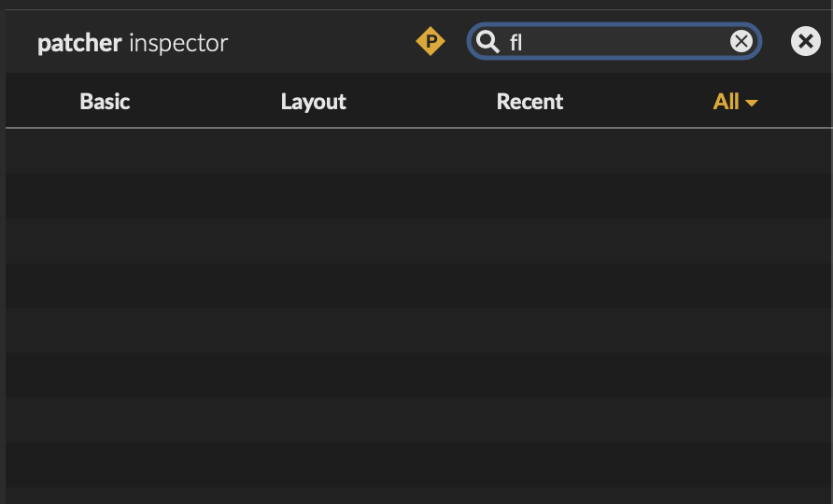Select the fourth empty attribute row
Image resolution: width=833 pixels, height=504 pixels.
pyautogui.click(x=416, y=286)
